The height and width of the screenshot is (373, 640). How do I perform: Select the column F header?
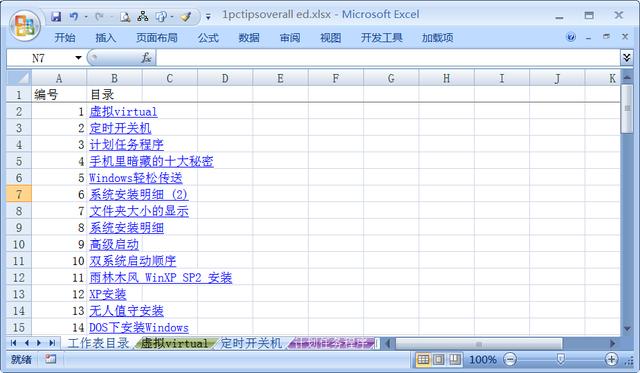coord(336,78)
